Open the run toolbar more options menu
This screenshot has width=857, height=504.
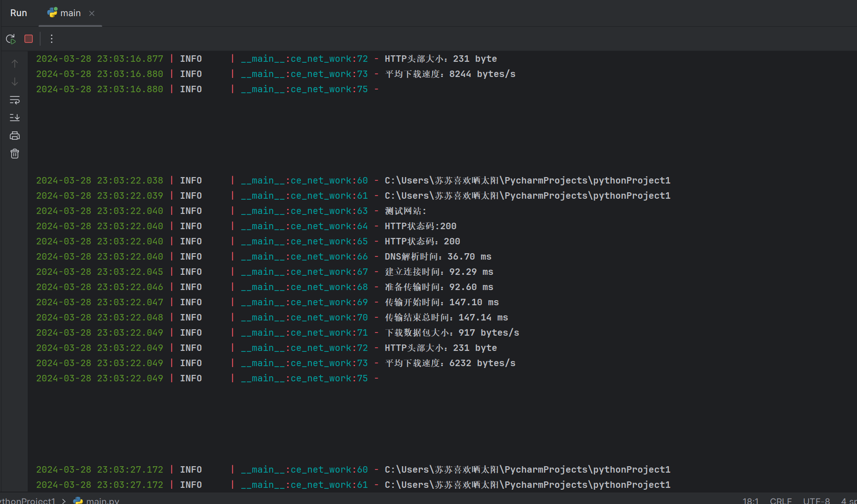click(52, 39)
